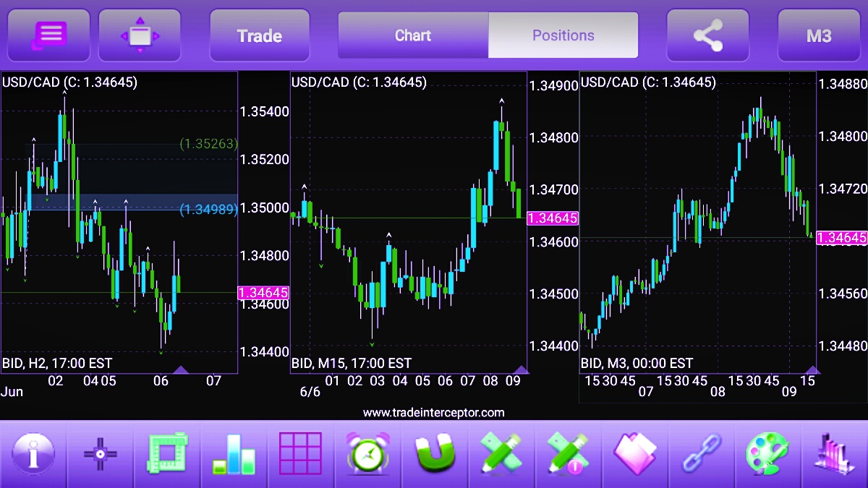This screenshot has height=488, width=868.
Task: Open the info icon in bottom toolbar
Action: point(33,455)
